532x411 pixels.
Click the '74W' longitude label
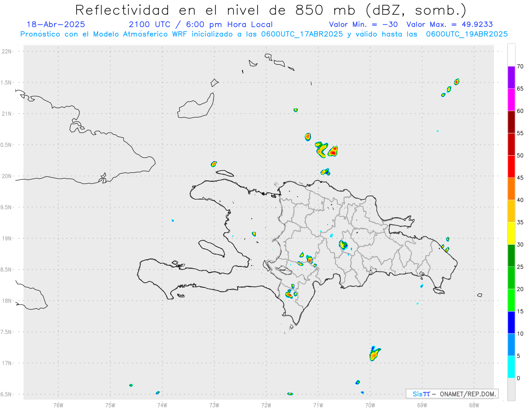pyautogui.click(x=162, y=405)
